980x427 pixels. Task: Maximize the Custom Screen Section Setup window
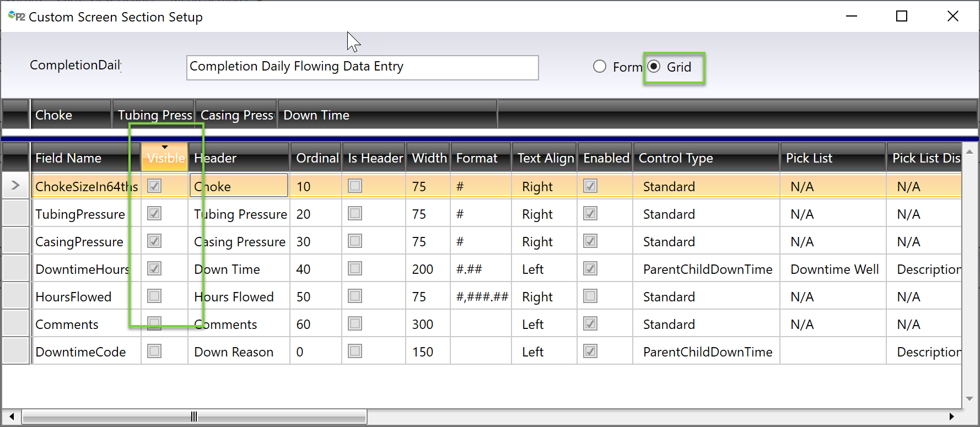[x=902, y=17]
